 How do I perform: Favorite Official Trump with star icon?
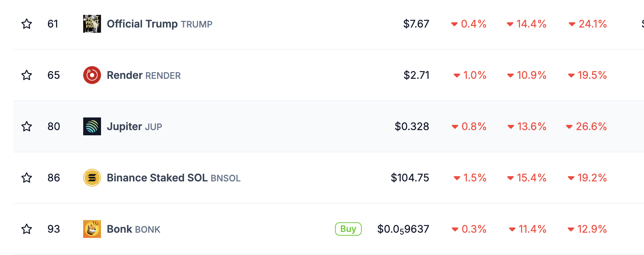27,24
